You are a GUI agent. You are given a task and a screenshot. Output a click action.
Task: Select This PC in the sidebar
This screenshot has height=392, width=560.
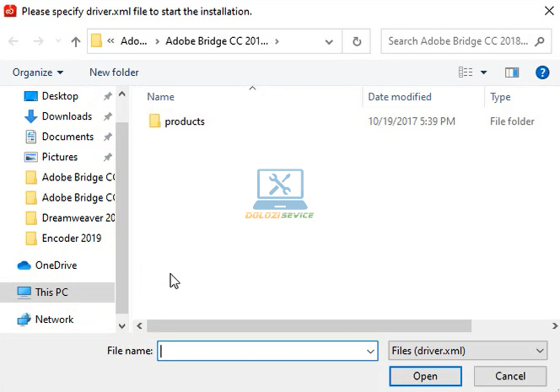click(51, 293)
